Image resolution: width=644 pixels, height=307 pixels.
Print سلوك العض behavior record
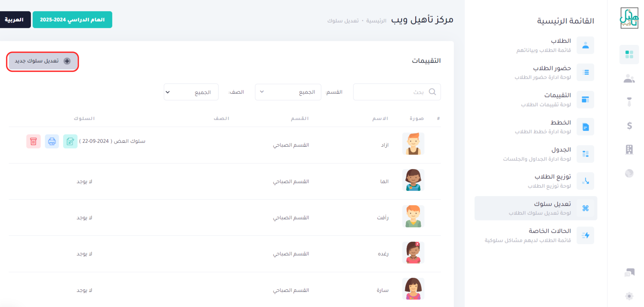tap(52, 141)
